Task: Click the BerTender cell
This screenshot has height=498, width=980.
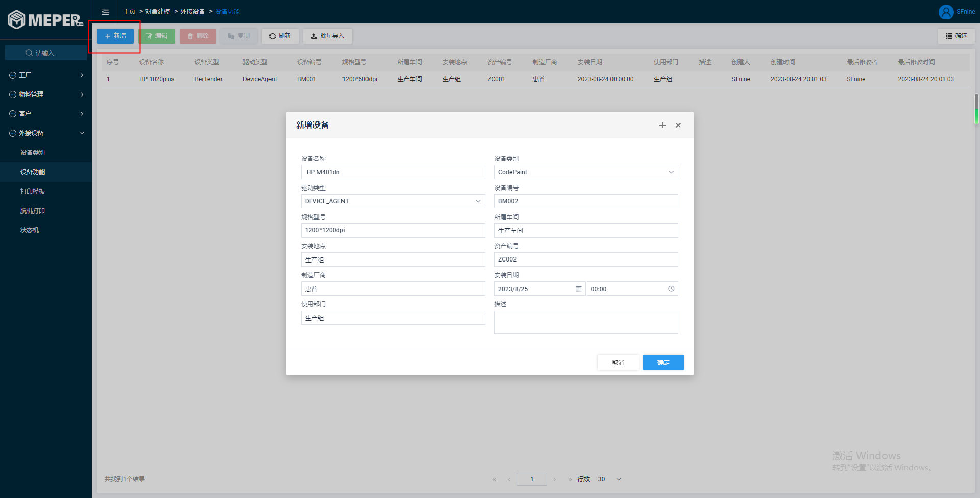Action: [x=209, y=79]
